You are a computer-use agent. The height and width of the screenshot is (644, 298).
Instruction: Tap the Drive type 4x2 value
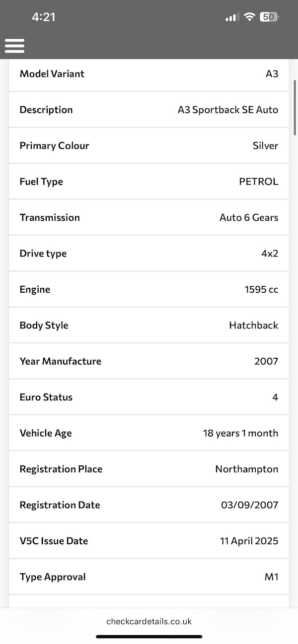tap(269, 254)
